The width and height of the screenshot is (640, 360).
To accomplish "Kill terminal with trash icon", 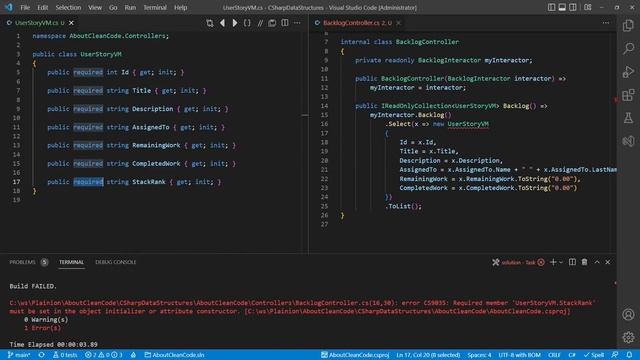I will tap(584, 262).
